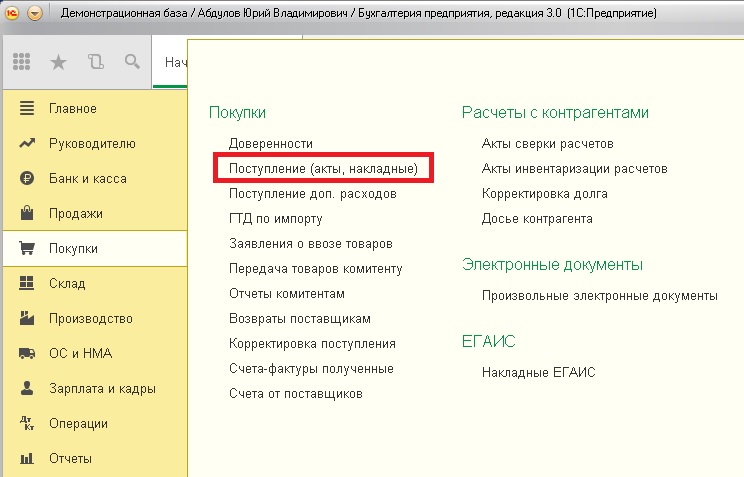
Task: Open Счета от поставщиков
Action: tap(296, 394)
